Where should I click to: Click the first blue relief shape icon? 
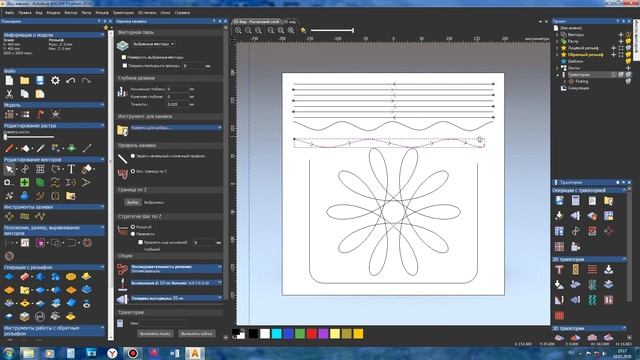tap(9, 277)
